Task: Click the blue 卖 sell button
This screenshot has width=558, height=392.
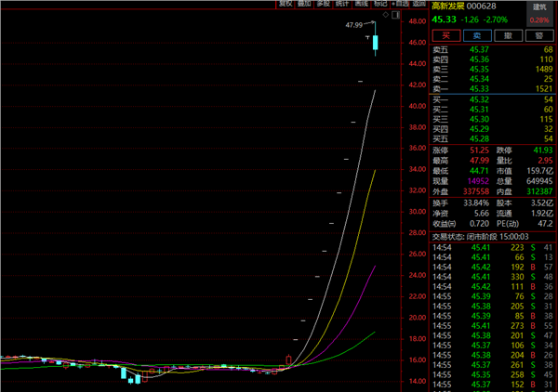Action: click(477, 35)
